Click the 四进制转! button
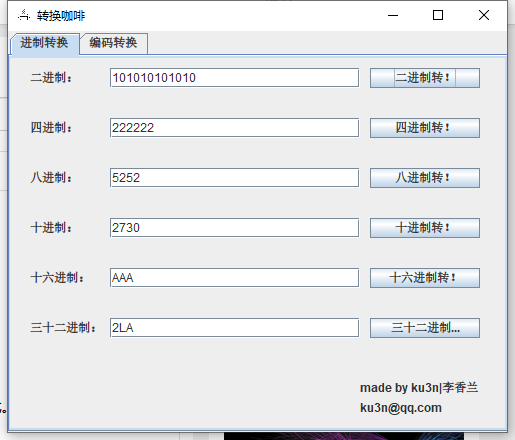Image resolution: width=515 pixels, height=440 pixels. click(425, 128)
